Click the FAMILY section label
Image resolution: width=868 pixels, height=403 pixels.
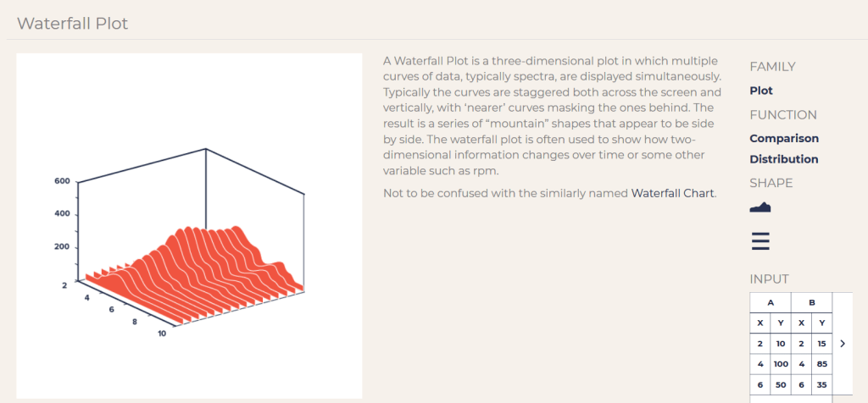click(772, 67)
